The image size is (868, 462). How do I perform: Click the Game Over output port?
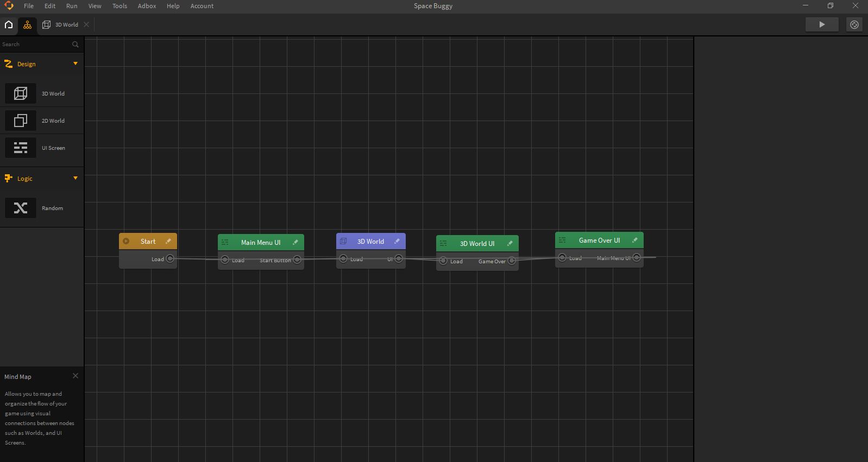(x=512, y=261)
